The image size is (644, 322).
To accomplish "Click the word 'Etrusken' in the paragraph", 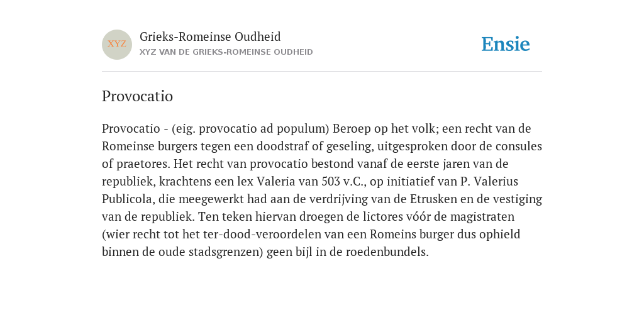I will coord(433,199).
